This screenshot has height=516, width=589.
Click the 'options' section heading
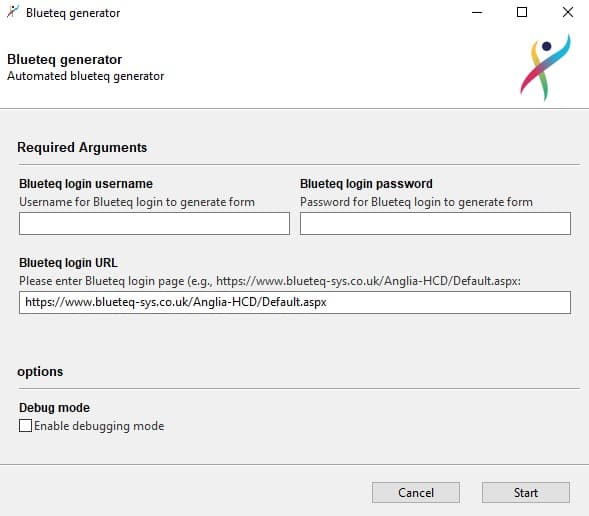40,371
